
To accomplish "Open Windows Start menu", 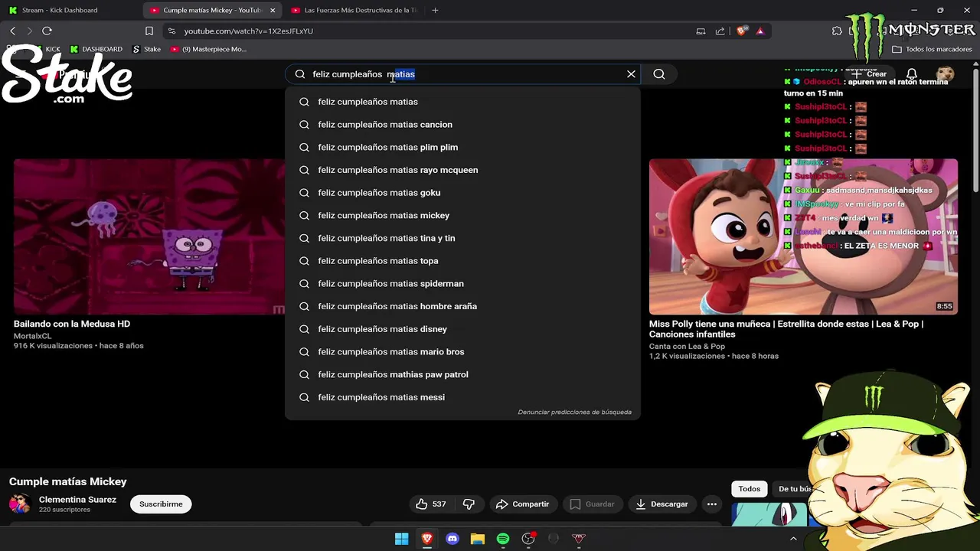I will click(x=401, y=539).
